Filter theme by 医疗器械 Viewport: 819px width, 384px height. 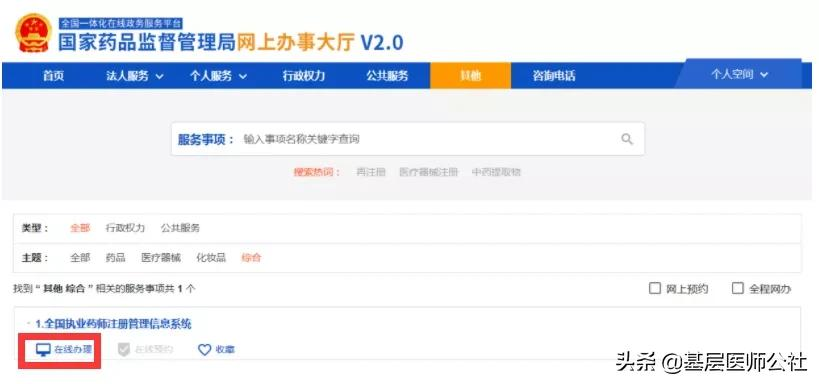click(x=161, y=258)
